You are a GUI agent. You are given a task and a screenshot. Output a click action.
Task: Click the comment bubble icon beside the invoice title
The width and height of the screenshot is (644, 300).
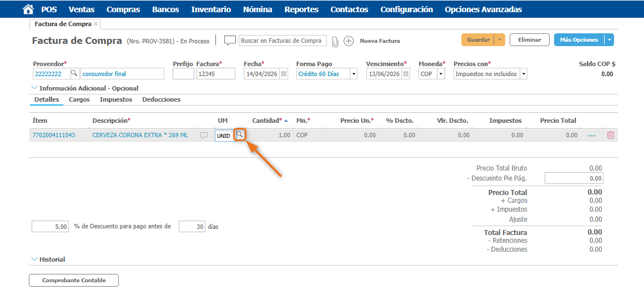[x=230, y=41]
